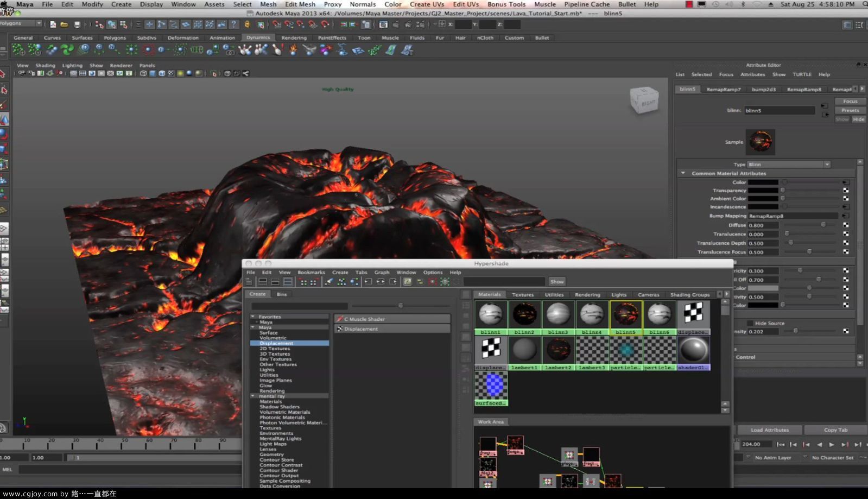
Task: Open Hypershade Graph menu
Action: point(382,273)
